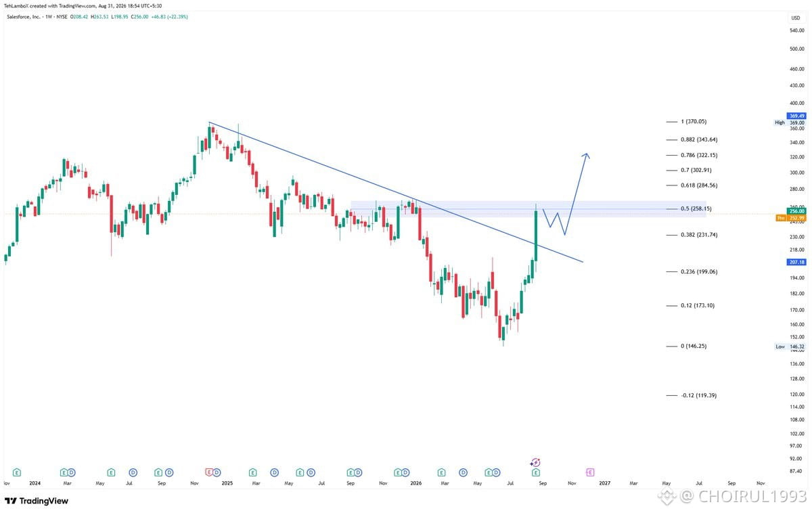Click the Fibonacci level '0.382 (231.74)'

point(699,235)
